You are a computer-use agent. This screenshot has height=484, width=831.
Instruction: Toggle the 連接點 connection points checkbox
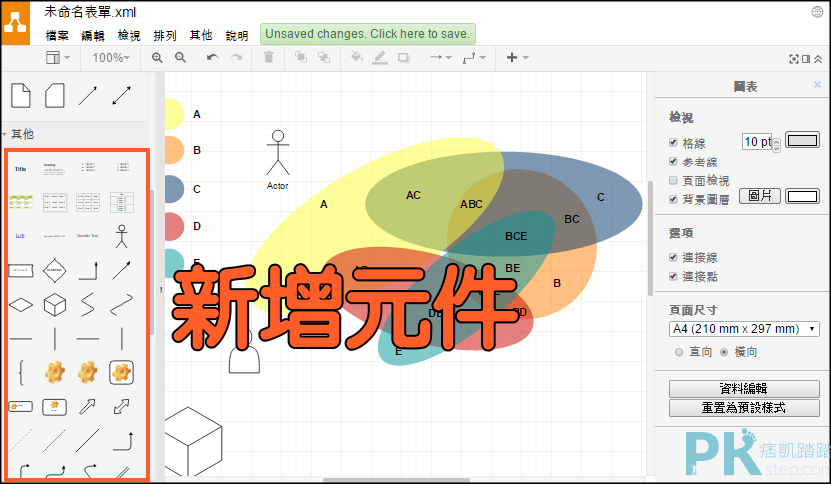pos(673,276)
